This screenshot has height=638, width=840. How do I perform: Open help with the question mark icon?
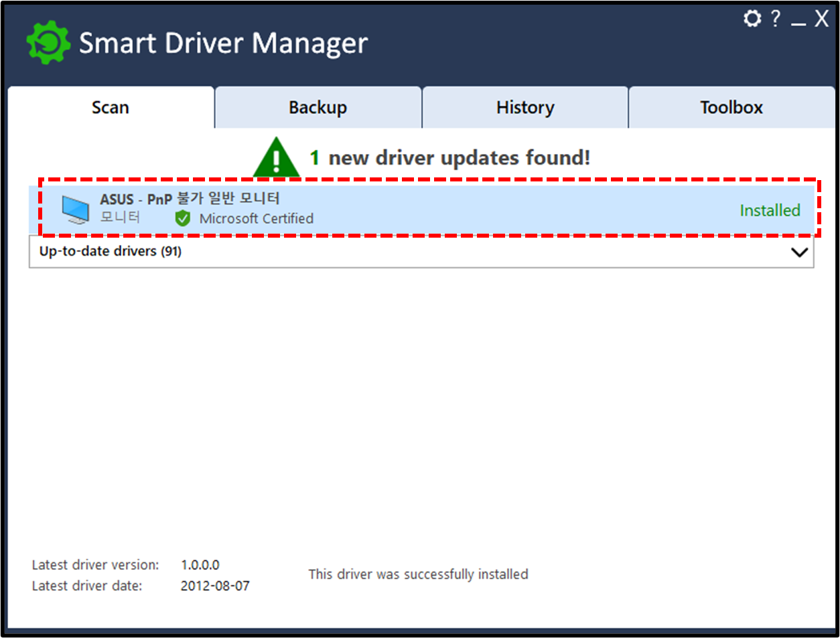tap(776, 18)
